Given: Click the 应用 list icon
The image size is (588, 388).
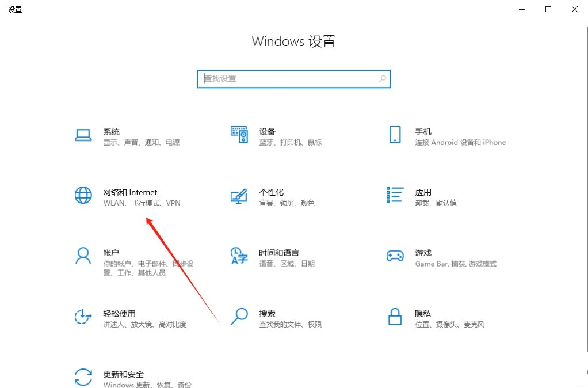Looking at the screenshot, I should point(395,195).
